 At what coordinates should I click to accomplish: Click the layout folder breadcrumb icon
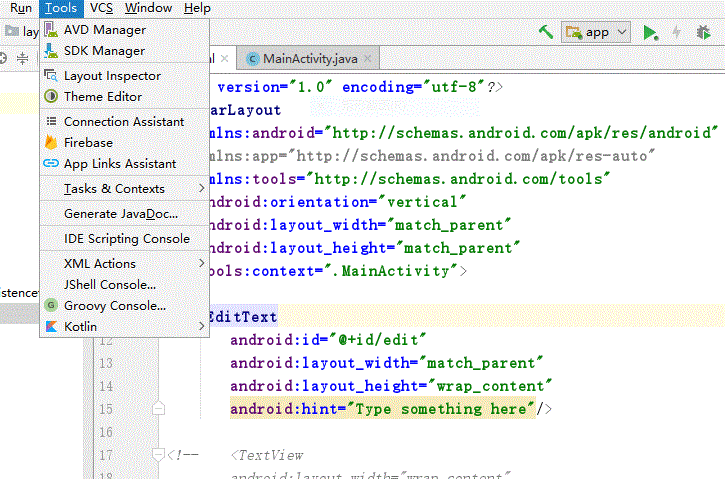tap(12, 31)
